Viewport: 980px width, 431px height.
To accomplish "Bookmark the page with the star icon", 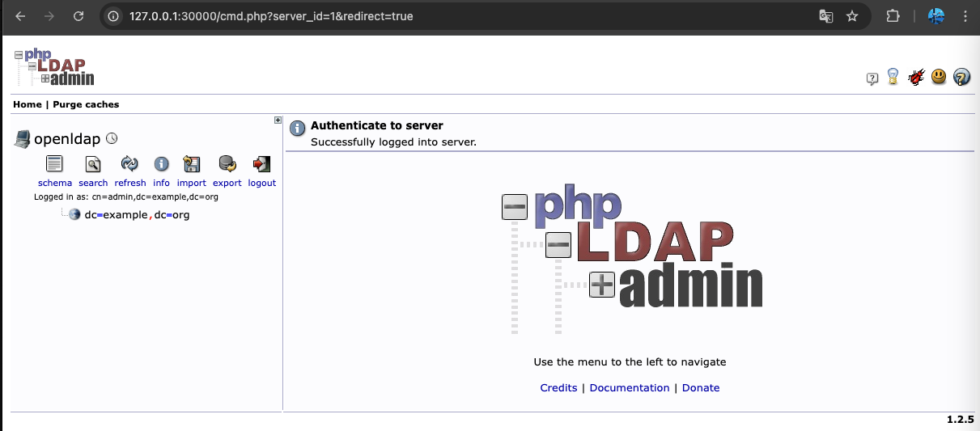I will tap(852, 16).
